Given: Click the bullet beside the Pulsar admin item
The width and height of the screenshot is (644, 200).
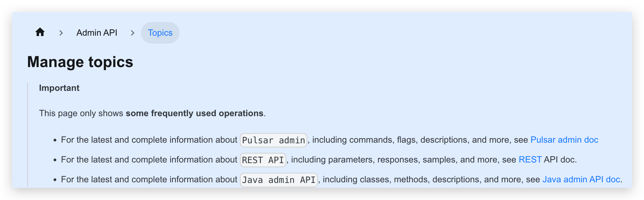Looking at the screenshot, I should 55,140.
